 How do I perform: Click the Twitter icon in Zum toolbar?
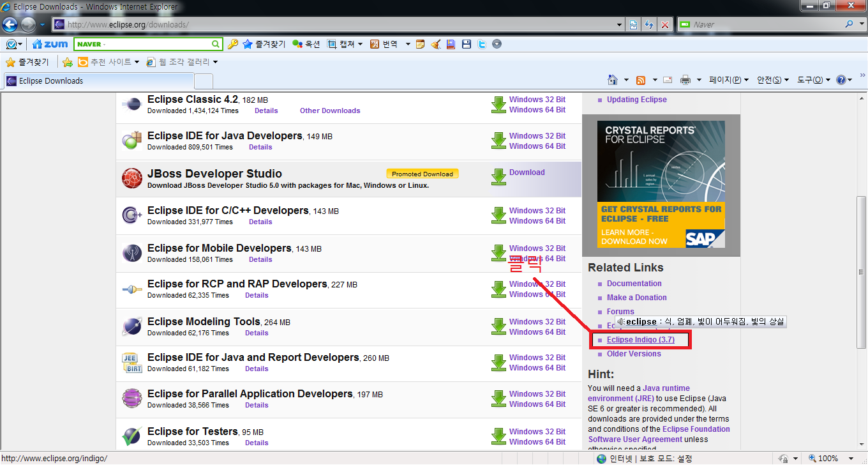coord(482,44)
